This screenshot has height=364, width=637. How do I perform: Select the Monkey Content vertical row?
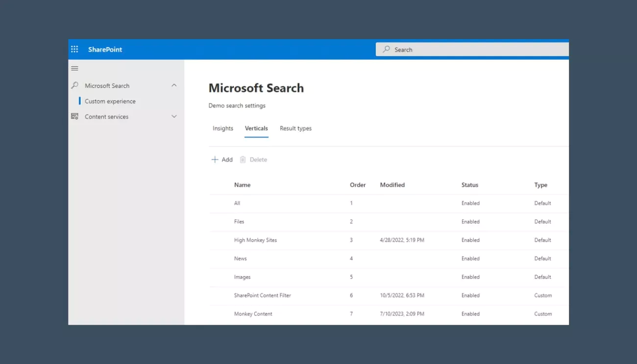click(x=253, y=314)
